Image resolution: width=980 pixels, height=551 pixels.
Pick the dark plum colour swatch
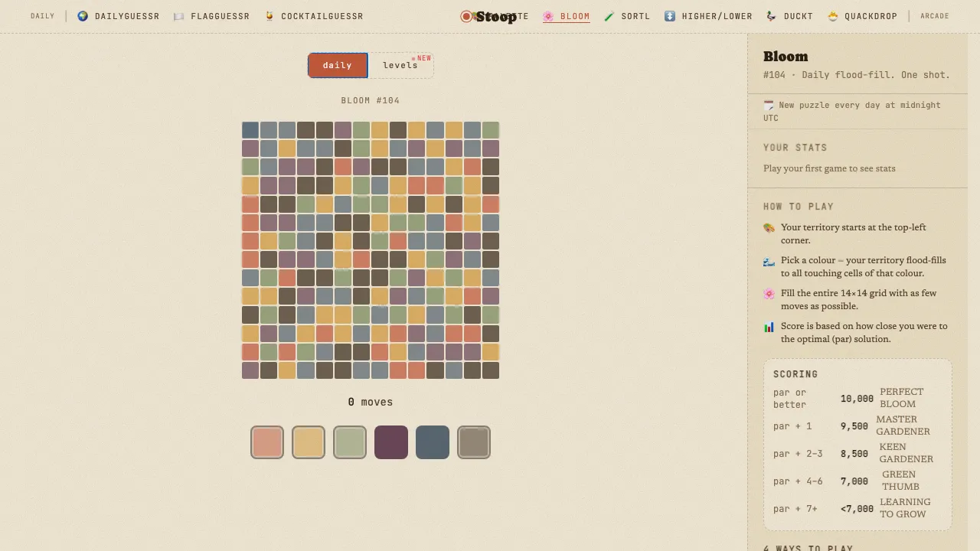[391, 442]
